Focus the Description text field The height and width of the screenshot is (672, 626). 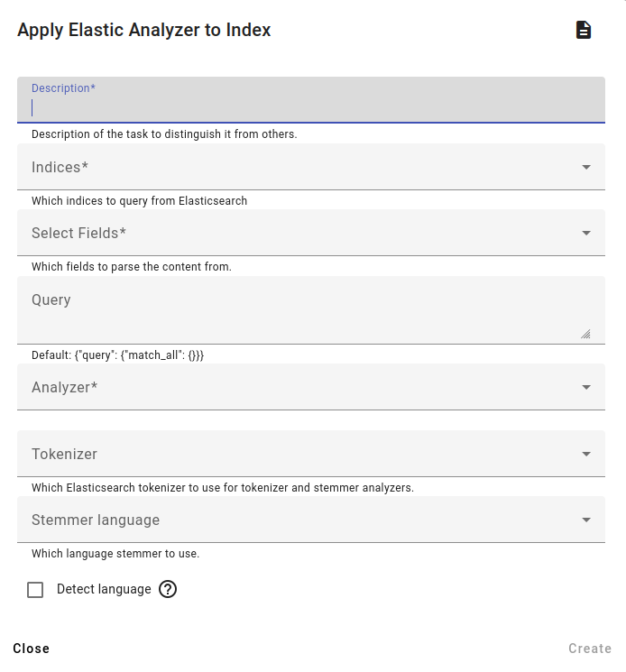[x=311, y=100]
